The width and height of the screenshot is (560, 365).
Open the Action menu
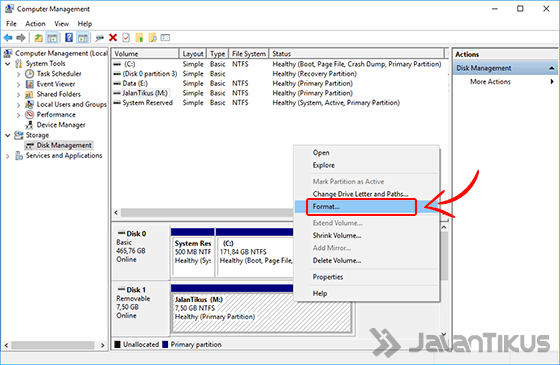(35, 24)
